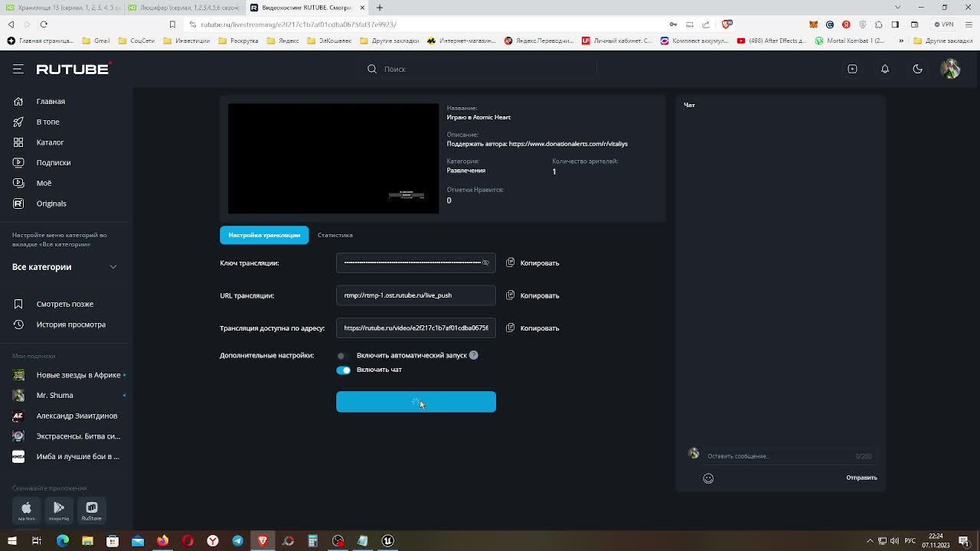Open Unreal Engine from taskbar
Screen dimensions: 980x551
pyautogui.click(x=388, y=541)
